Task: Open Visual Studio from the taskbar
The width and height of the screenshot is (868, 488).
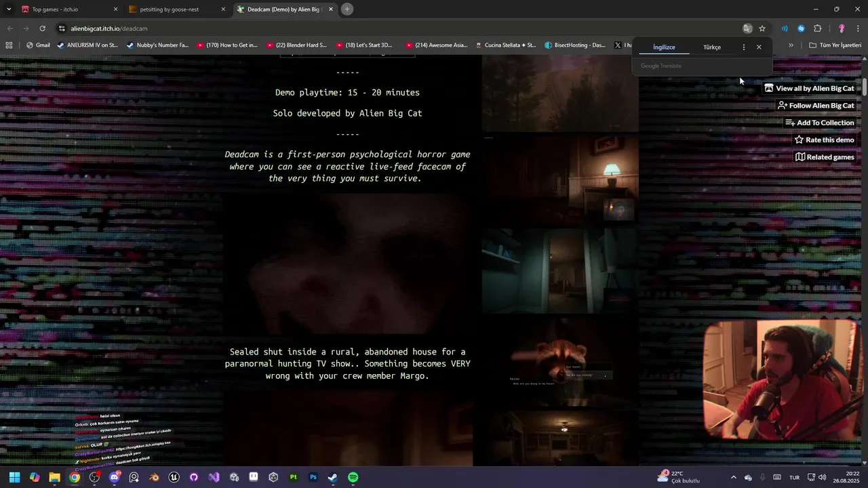Action: point(214,477)
